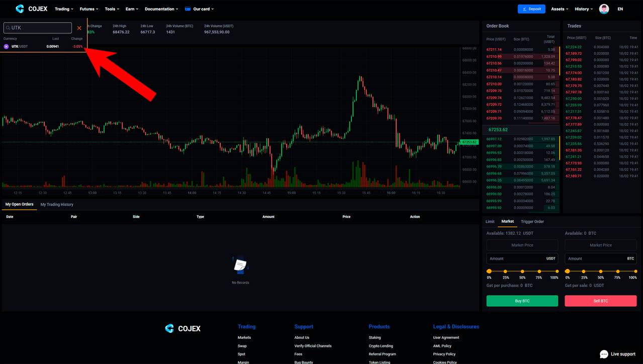Clear search with the orange X icon
Image resolution: width=643 pixels, height=364 pixels.
coord(79,28)
